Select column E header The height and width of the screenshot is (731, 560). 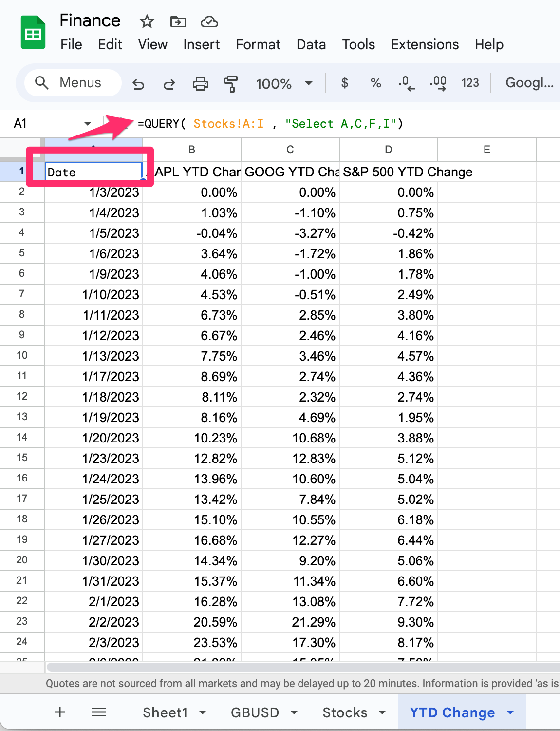click(487, 150)
